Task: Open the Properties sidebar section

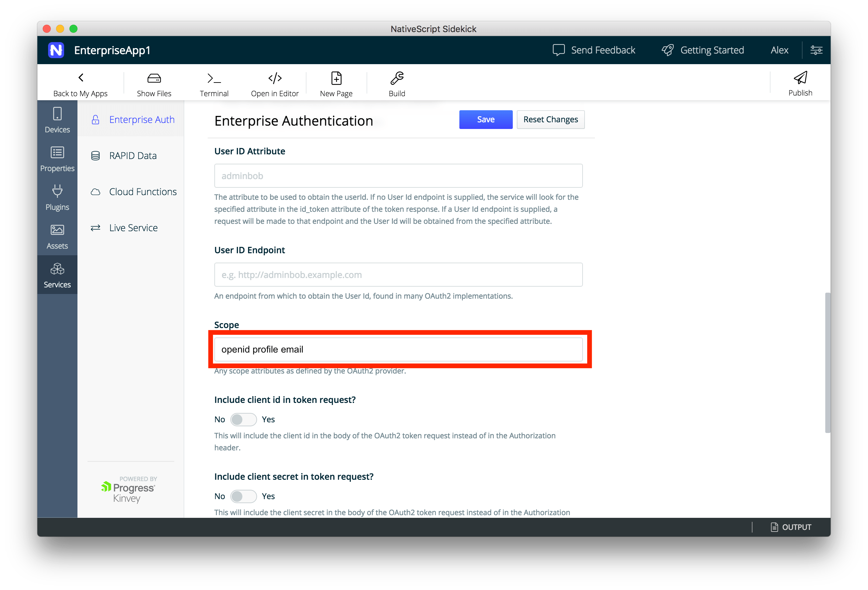Action: [x=57, y=159]
